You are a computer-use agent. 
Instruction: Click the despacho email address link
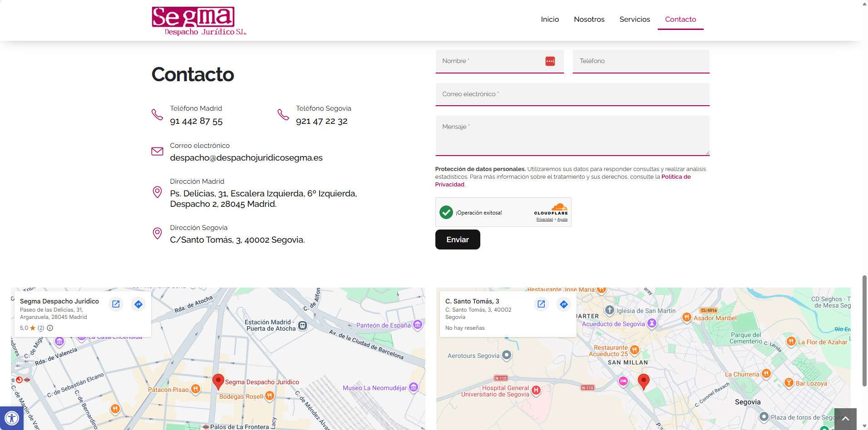[246, 158]
